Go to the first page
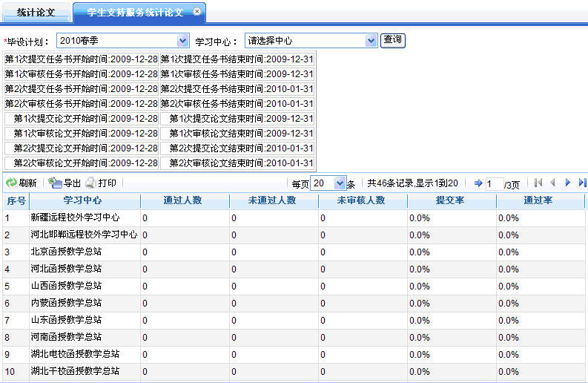 point(538,183)
